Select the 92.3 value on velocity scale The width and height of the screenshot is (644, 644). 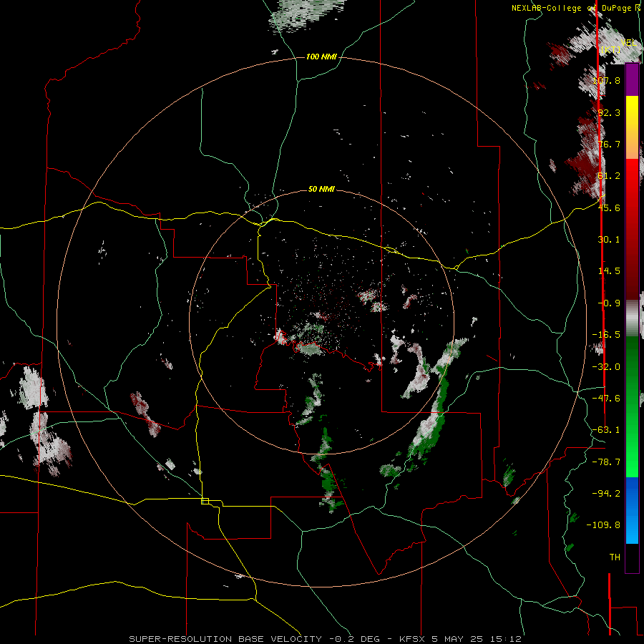(609, 112)
